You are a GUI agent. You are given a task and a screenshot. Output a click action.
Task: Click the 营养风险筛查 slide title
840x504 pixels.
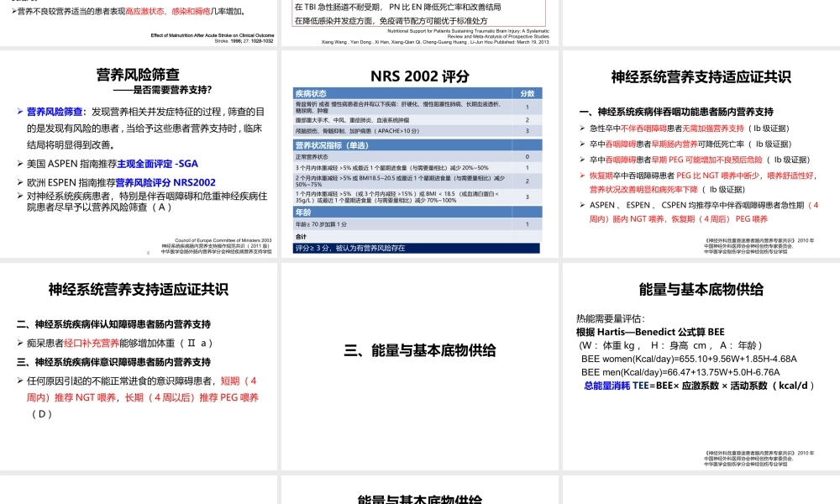point(139,75)
